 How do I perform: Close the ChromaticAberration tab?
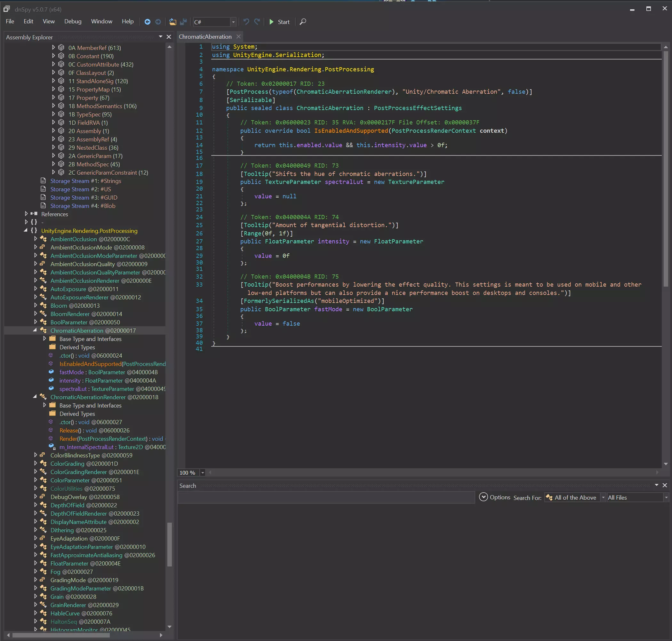(239, 36)
